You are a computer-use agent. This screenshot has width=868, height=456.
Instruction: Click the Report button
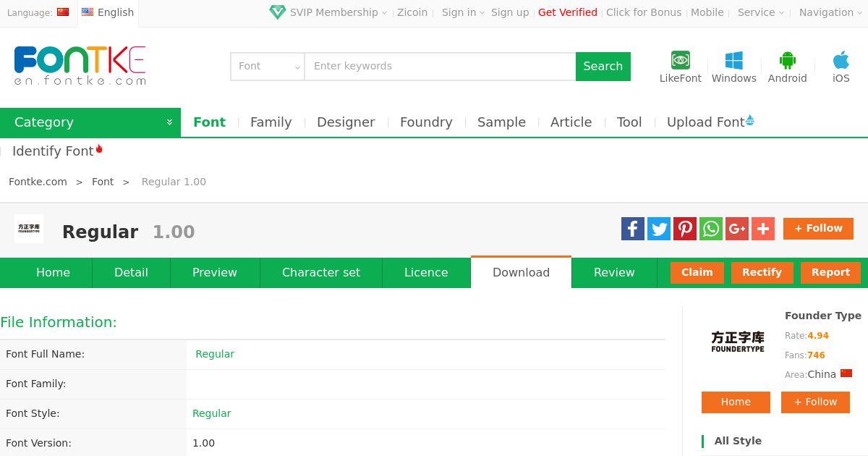pos(830,272)
